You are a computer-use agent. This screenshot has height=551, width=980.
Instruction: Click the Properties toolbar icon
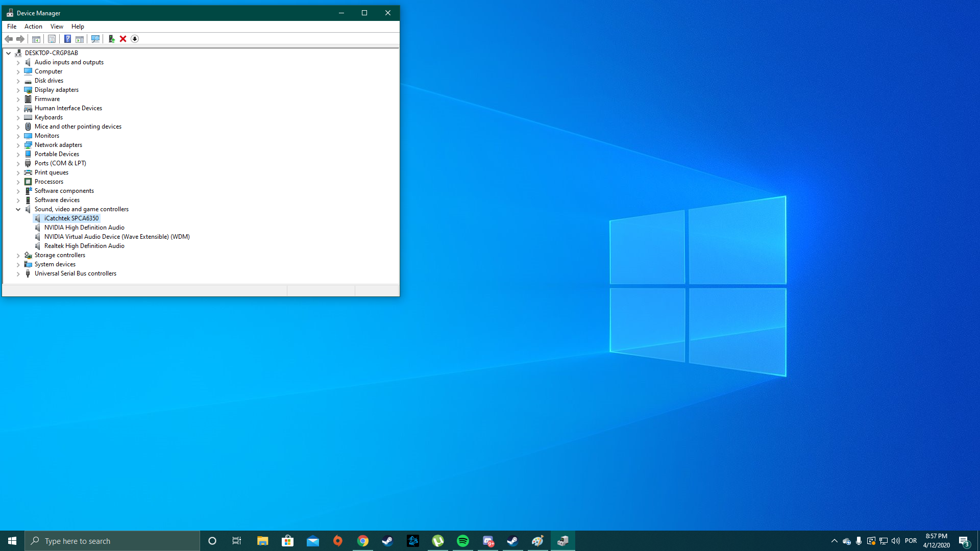point(52,39)
